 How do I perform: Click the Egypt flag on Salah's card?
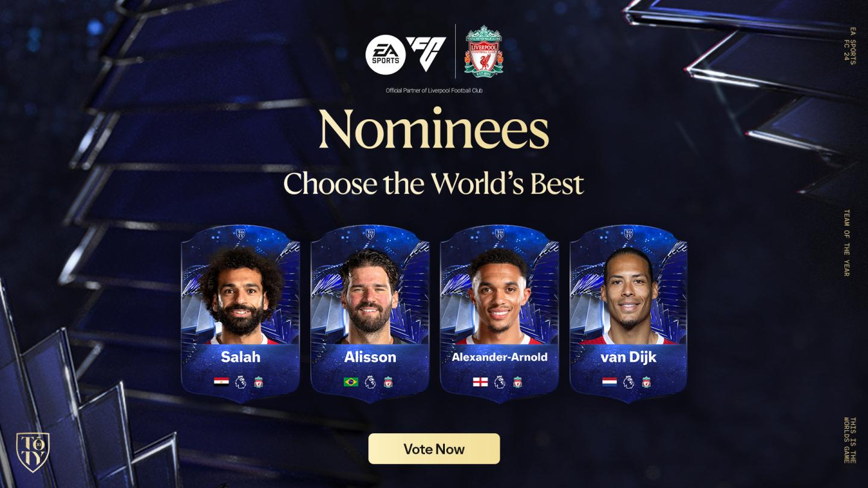coord(221,382)
